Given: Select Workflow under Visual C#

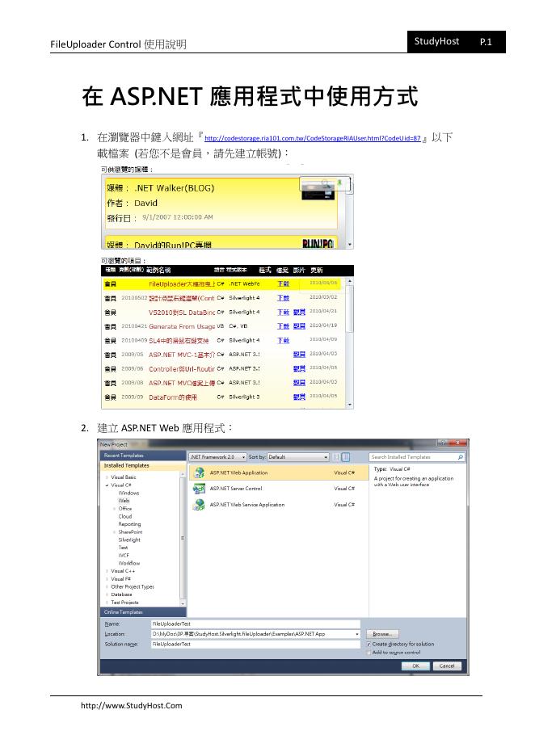Looking at the screenshot, I should click(x=129, y=563).
